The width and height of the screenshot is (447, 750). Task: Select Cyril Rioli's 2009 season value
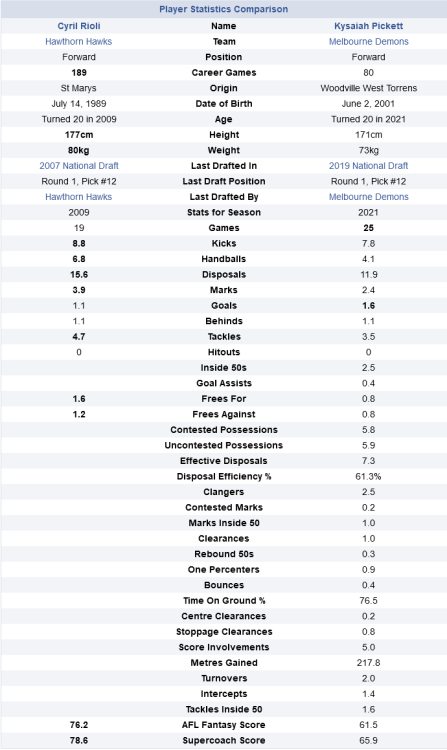point(79,212)
